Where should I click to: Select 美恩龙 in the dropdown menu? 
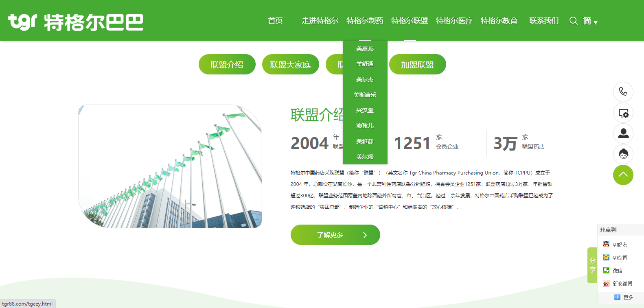[365, 48]
